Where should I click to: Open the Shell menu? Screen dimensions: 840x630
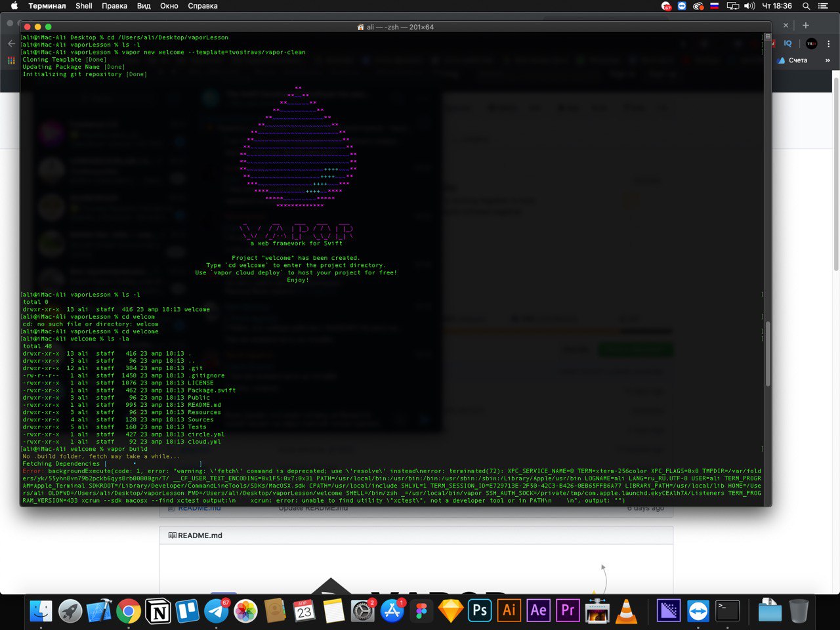[84, 6]
